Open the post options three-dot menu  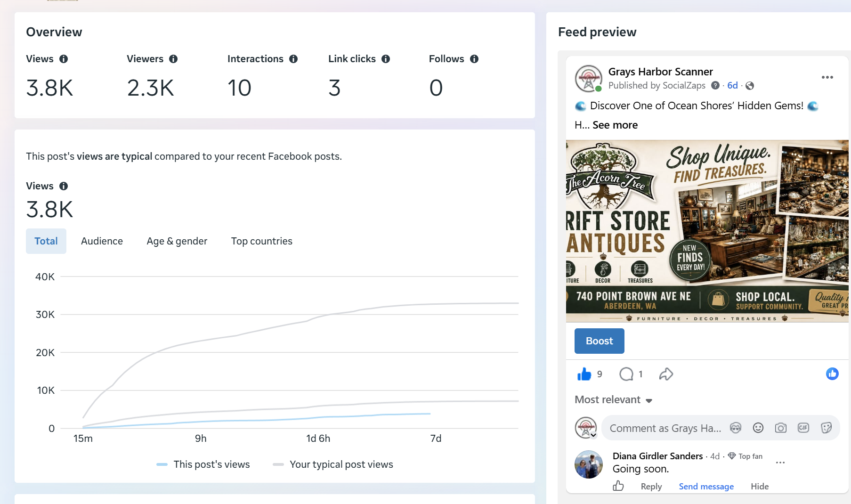click(x=827, y=77)
